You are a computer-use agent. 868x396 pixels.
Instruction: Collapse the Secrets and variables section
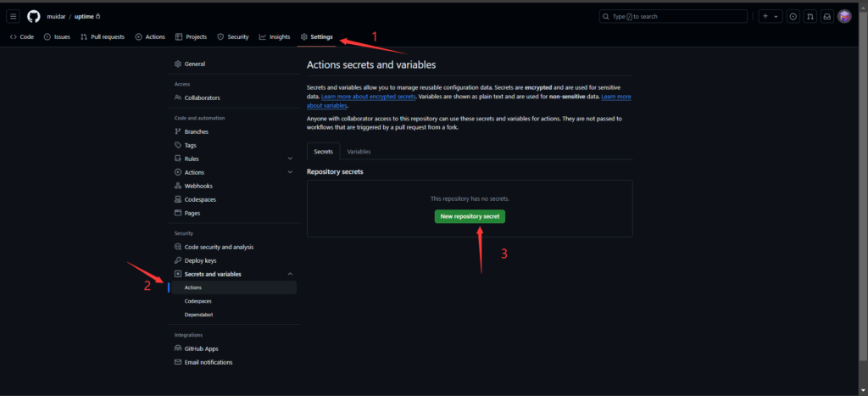click(x=290, y=274)
